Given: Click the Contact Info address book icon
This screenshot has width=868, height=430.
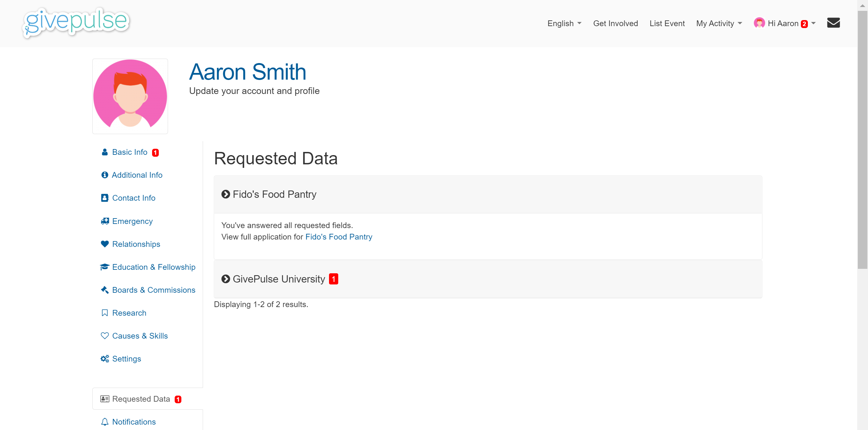Looking at the screenshot, I should click(105, 198).
